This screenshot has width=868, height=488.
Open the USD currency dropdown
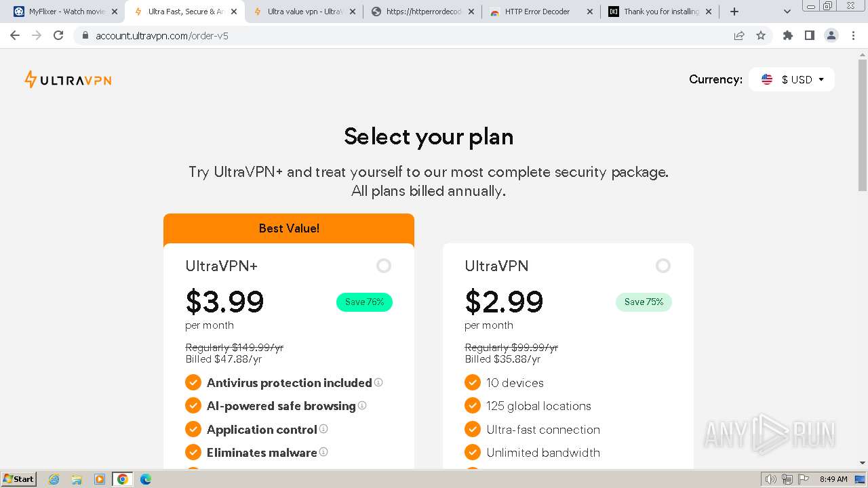(791, 79)
